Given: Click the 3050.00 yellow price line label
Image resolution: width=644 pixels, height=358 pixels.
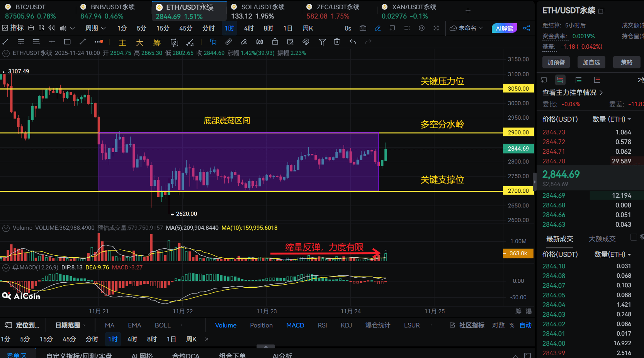Looking at the screenshot, I should point(518,89).
